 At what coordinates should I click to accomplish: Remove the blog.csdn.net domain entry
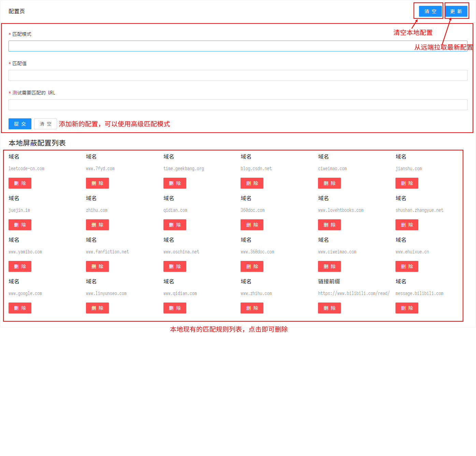tap(252, 183)
